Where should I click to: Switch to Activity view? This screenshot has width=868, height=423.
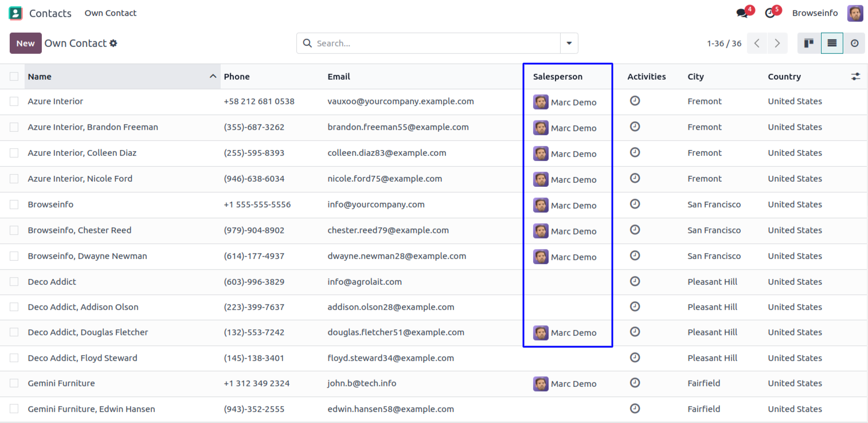(x=854, y=44)
